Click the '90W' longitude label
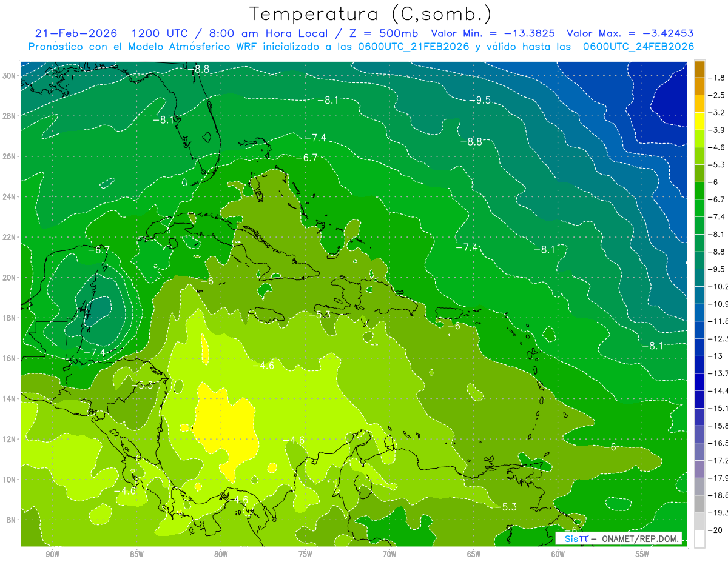The height and width of the screenshot is (562, 728). (52, 554)
